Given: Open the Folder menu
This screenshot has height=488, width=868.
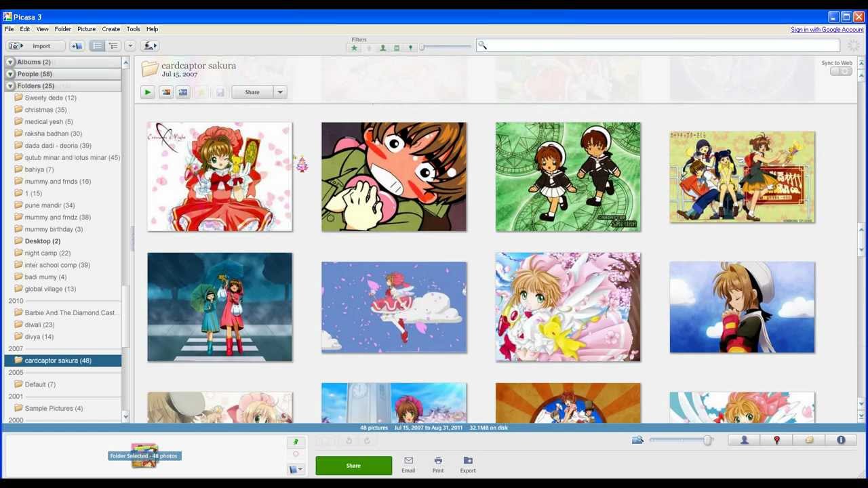Looking at the screenshot, I should coord(63,29).
